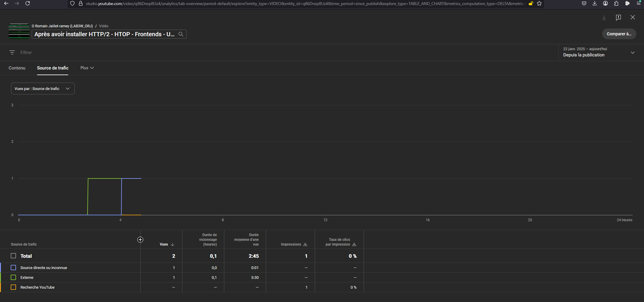Click the video thumbnail in the header
Viewport: 644px width, 302px height.
coord(19,31)
